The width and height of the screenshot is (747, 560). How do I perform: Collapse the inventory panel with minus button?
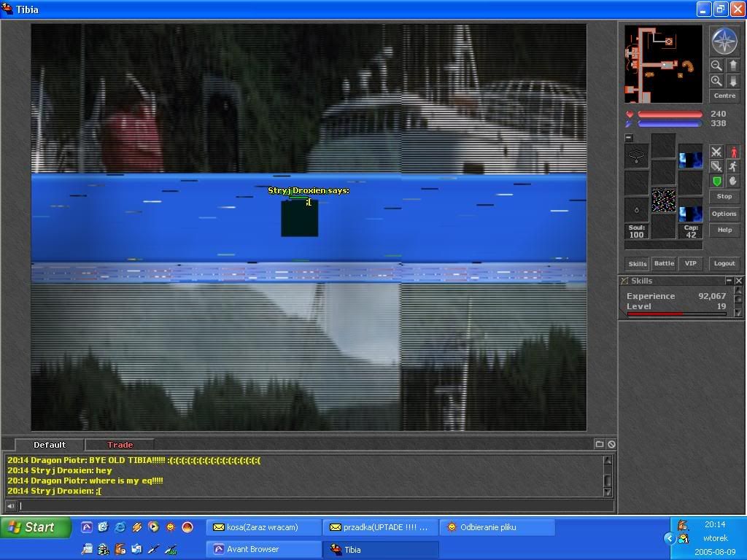[x=629, y=138]
